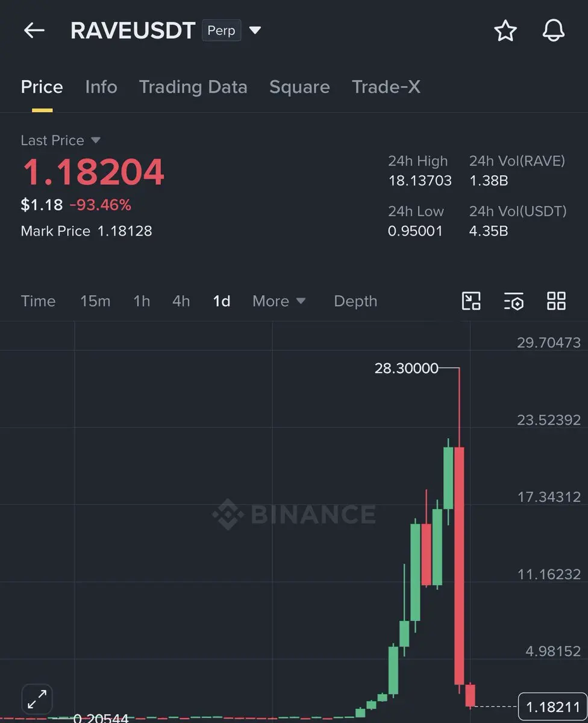The height and width of the screenshot is (723, 588).
Task: Open chart indicator settings icon
Action: 513,301
